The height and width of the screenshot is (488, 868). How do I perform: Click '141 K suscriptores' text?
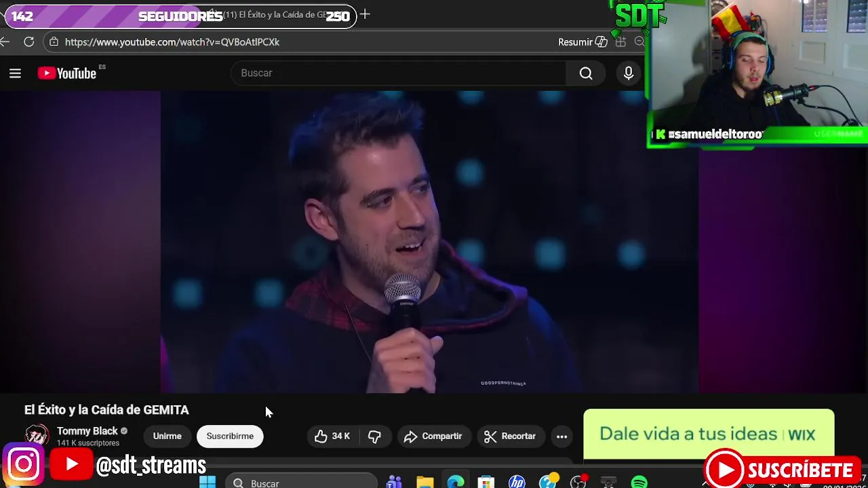pyautogui.click(x=88, y=443)
